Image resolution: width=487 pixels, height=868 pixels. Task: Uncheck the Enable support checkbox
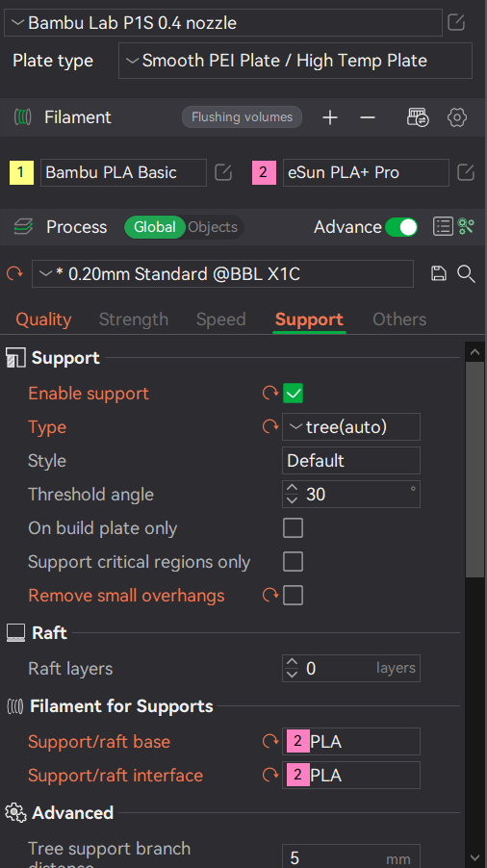coord(293,394)
